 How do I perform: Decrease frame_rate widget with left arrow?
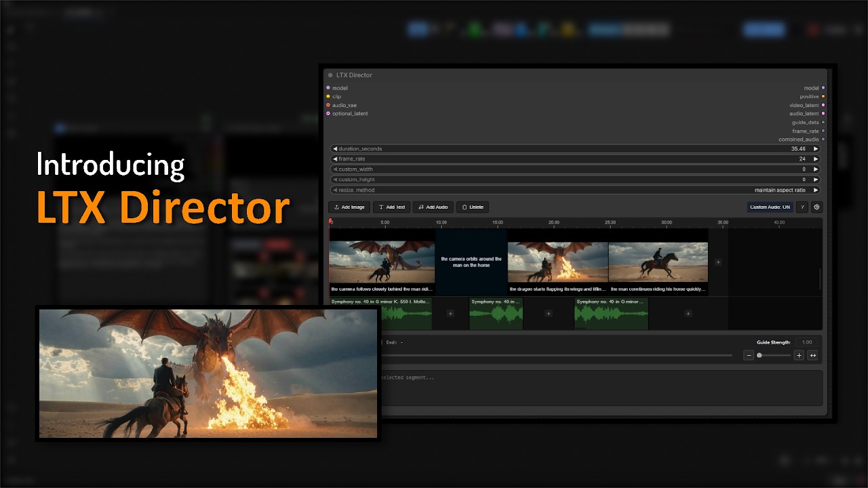point(334,159)
